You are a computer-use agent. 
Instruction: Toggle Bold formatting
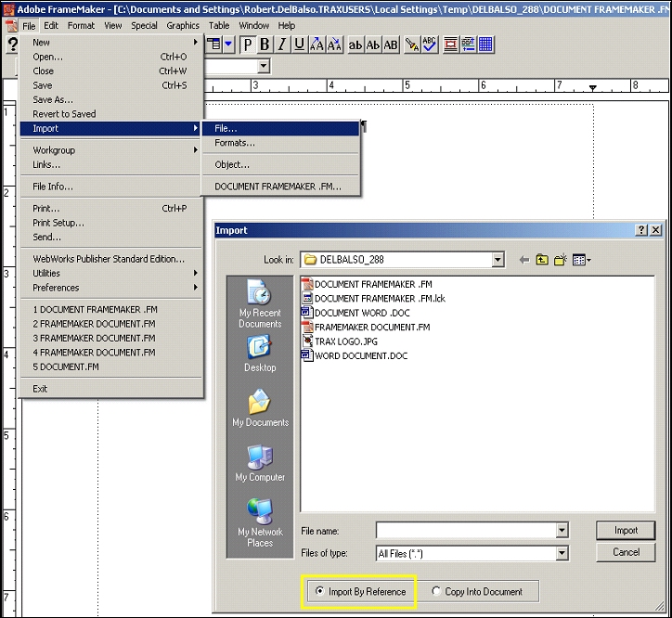[265, 45]
